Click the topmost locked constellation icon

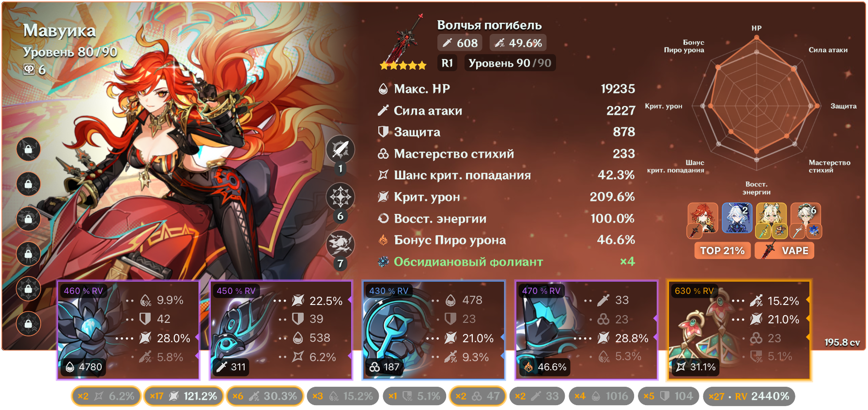pos(29,149)
